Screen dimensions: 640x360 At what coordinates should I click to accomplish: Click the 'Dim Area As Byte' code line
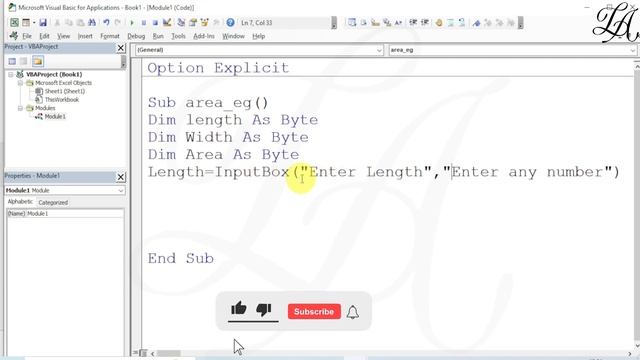pyautogui.click(x=223, y=155)
